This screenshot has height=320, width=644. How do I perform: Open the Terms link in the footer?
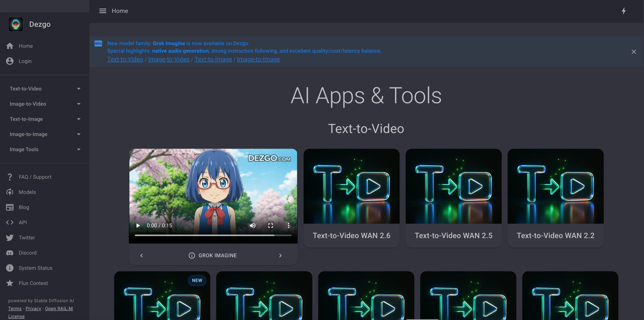[x=15, y=309]
